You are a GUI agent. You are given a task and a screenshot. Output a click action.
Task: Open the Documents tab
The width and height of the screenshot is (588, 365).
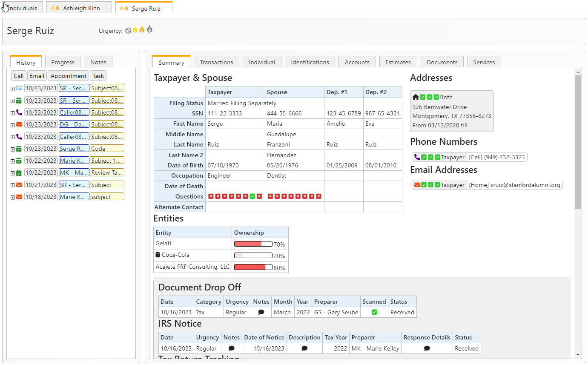[442, 62]
